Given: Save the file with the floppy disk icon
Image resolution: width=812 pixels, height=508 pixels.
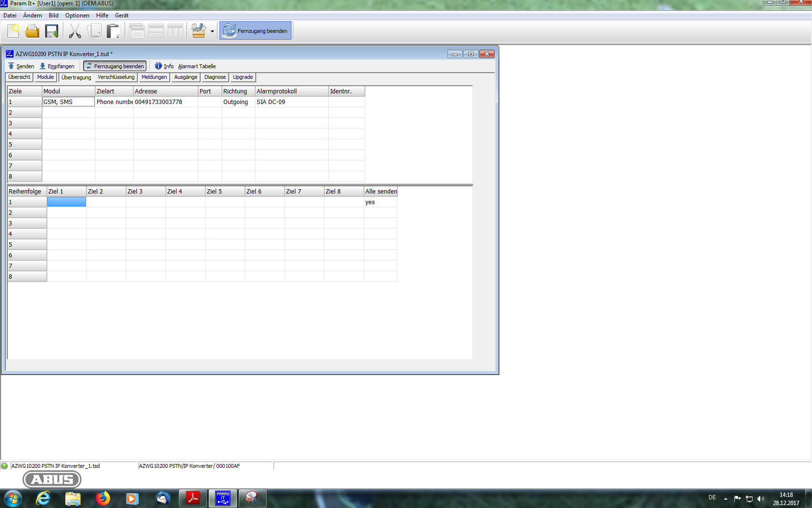Looking at the screenshot, I should [x=52, y=31].
